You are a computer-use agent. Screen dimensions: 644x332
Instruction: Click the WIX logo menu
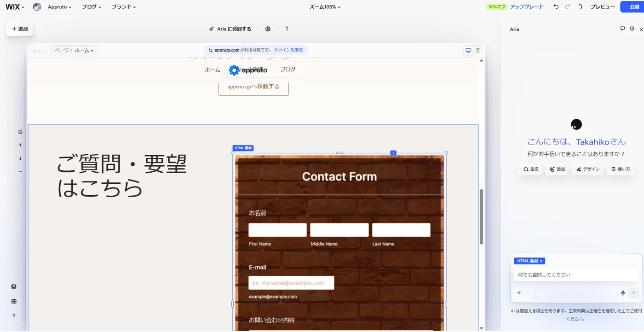click(x=15, y=7)
